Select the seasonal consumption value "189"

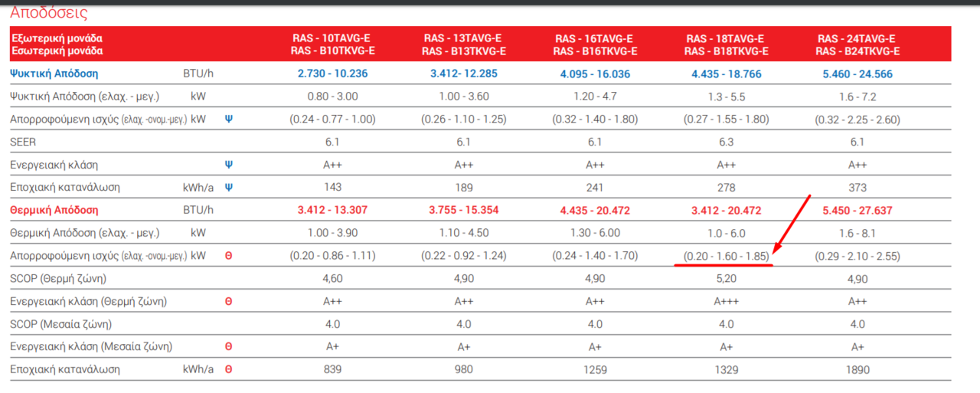click(x=464, y=187)
